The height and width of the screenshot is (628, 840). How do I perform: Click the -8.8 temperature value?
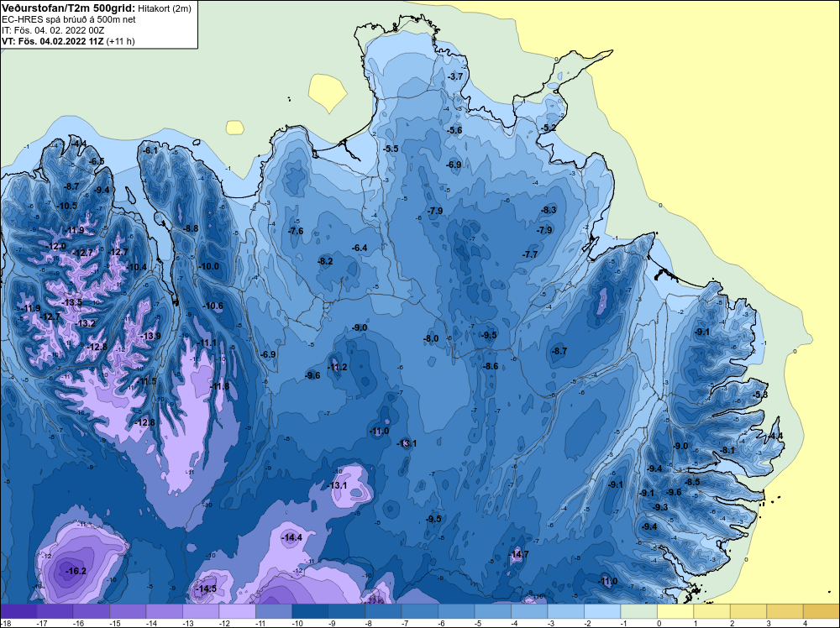pos(191,228)
